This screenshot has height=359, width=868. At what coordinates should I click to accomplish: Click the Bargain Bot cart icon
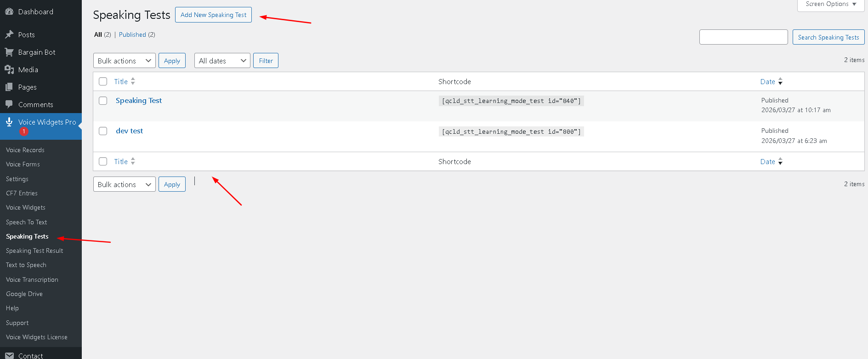pos(9,52)
